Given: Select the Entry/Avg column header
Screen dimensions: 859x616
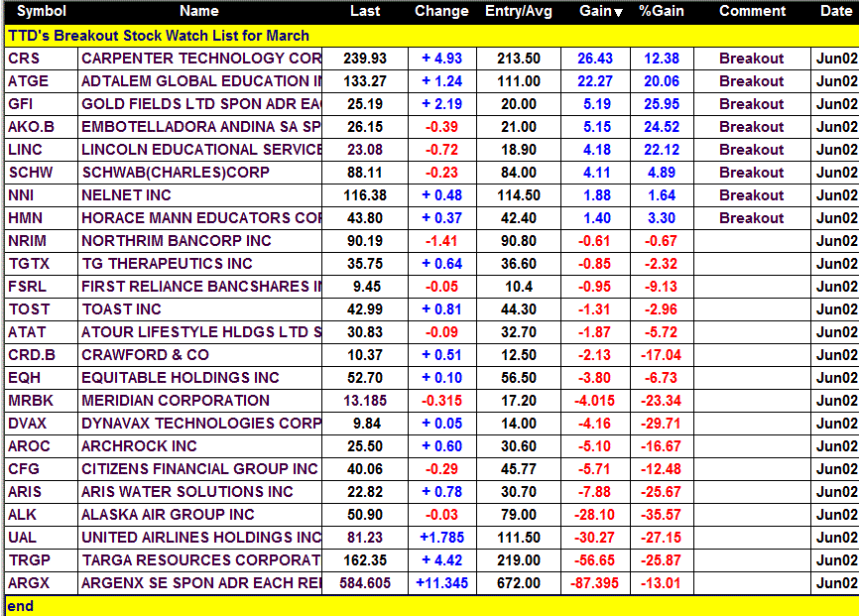Looking at the screenshot, I should coord(518,11).
